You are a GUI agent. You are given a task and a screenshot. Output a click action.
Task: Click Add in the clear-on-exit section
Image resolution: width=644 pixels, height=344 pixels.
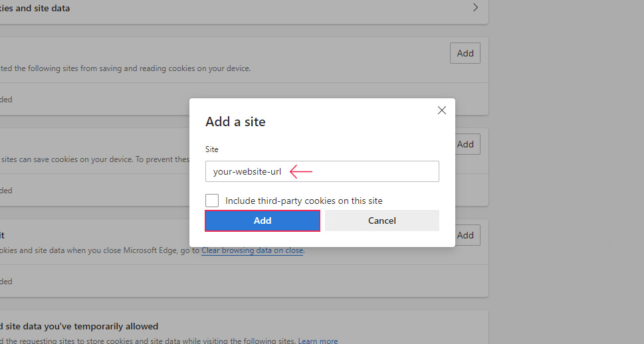click(x=465, y=235)
